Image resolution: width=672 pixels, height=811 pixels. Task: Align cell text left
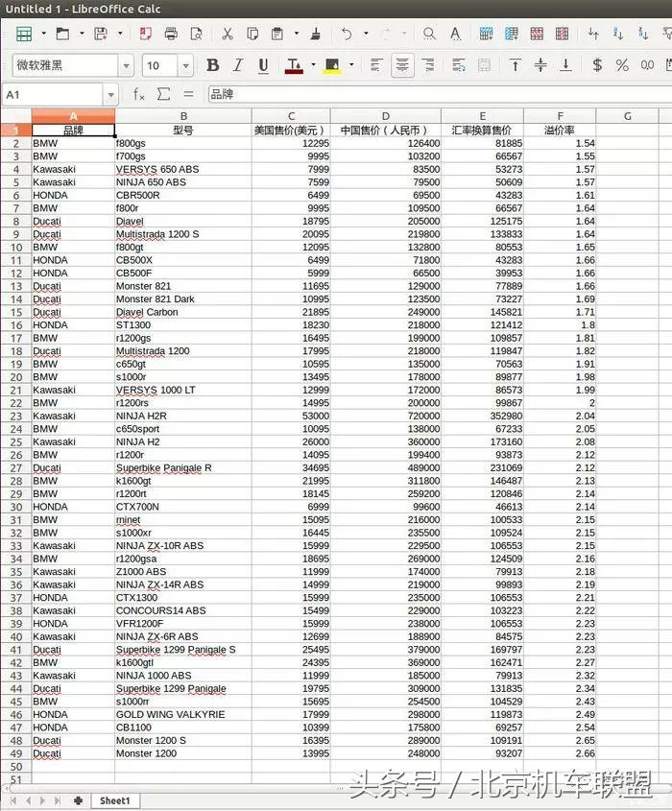376,65
